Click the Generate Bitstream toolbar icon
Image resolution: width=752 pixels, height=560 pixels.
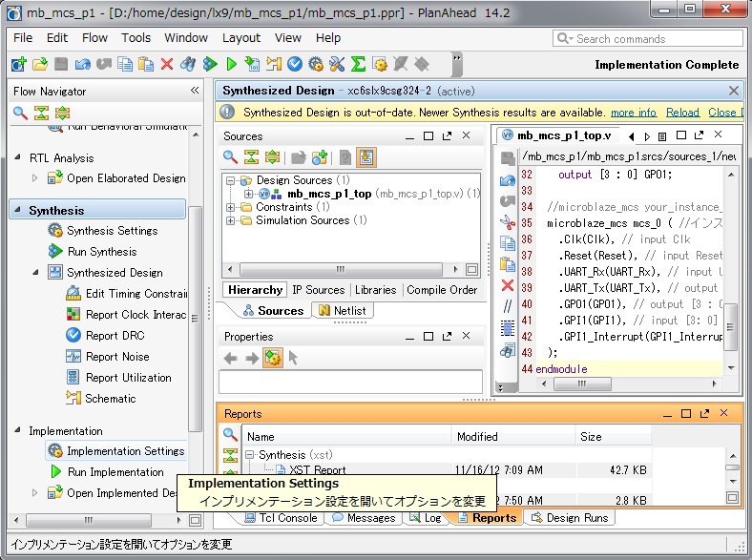coord(252,64)
